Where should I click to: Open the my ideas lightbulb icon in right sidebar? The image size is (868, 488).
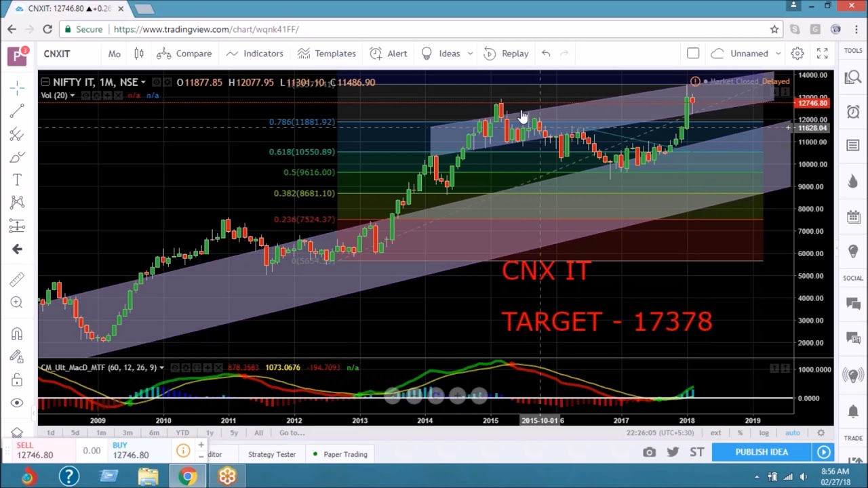point(853,251)
